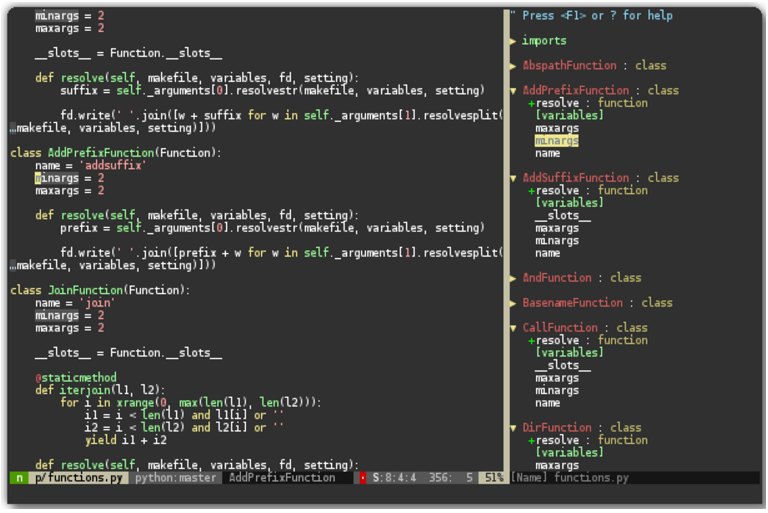Jump to resolve function under AddSuffixFunction
Image resolution: width=768 pixels, height=513 pixels.
[588, 191]
